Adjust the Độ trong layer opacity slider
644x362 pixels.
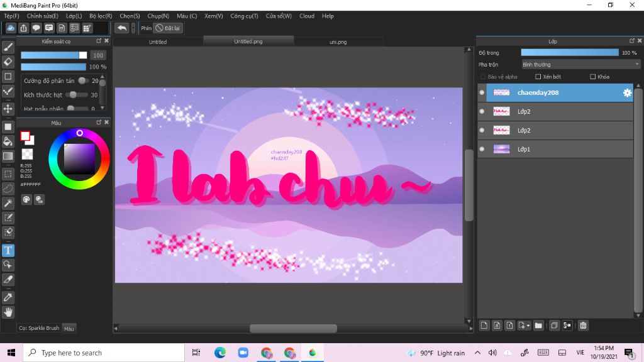[x=570, y=53]
